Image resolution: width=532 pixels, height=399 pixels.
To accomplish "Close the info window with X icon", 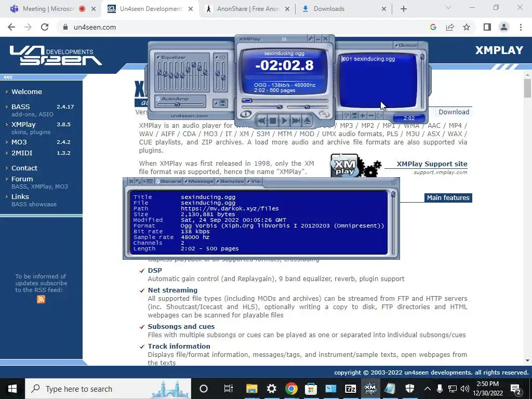I will 131,181.
